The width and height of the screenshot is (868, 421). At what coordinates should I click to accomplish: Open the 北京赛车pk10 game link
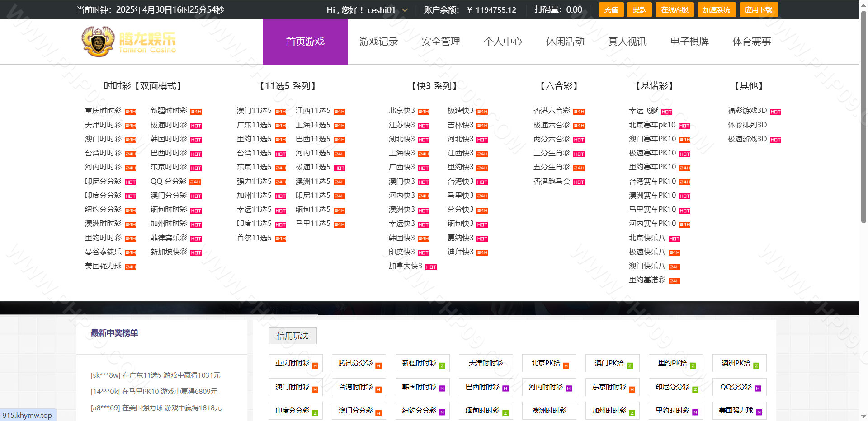click(652, 125)
